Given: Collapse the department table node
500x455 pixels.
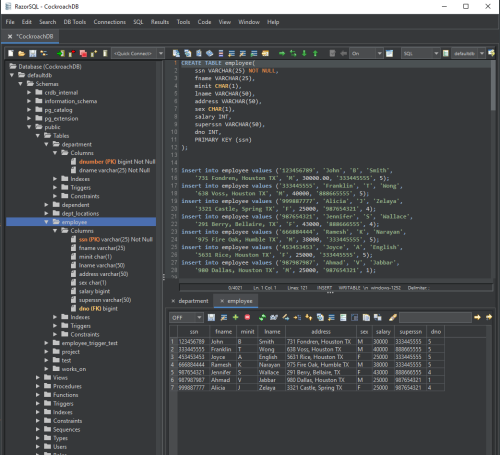Looking at the screenshot, I should point(46,144).
